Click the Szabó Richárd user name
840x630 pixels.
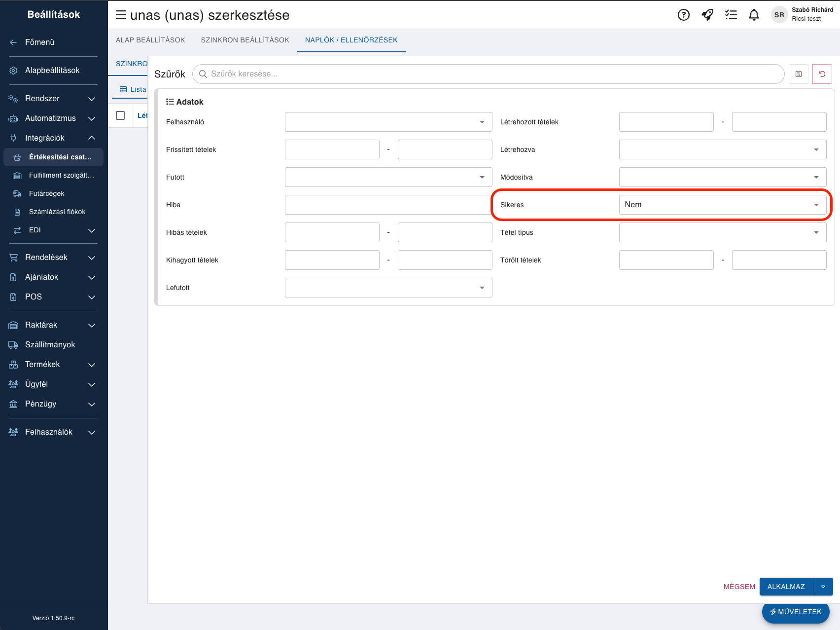812,10
